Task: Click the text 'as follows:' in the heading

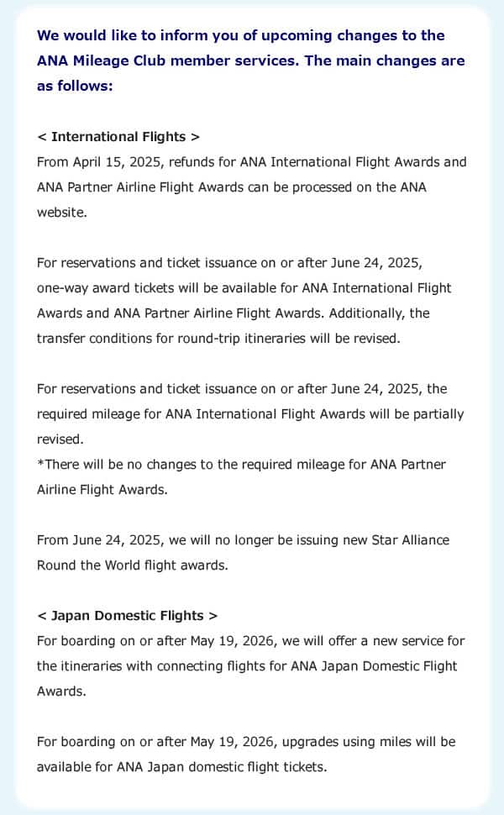Action: (74, 86)
